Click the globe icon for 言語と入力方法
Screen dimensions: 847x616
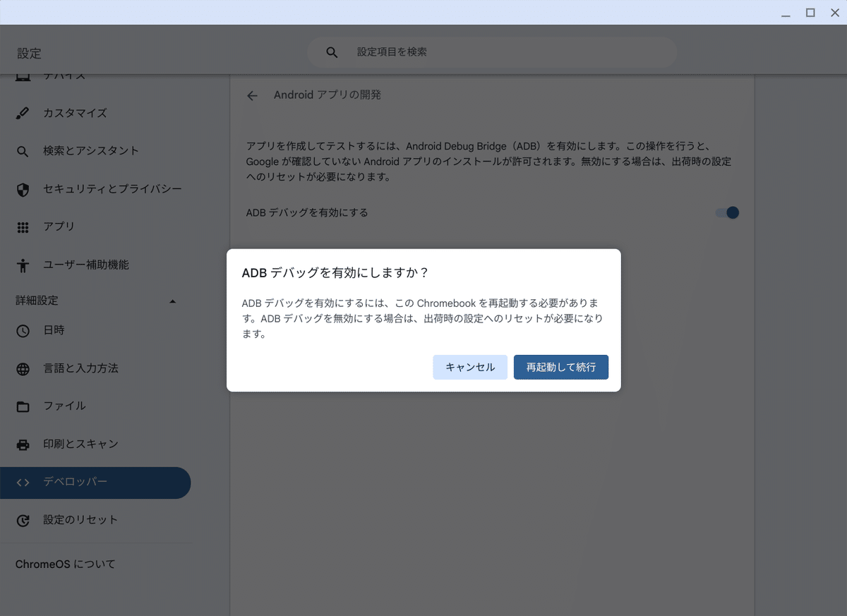tap(23, 368)
